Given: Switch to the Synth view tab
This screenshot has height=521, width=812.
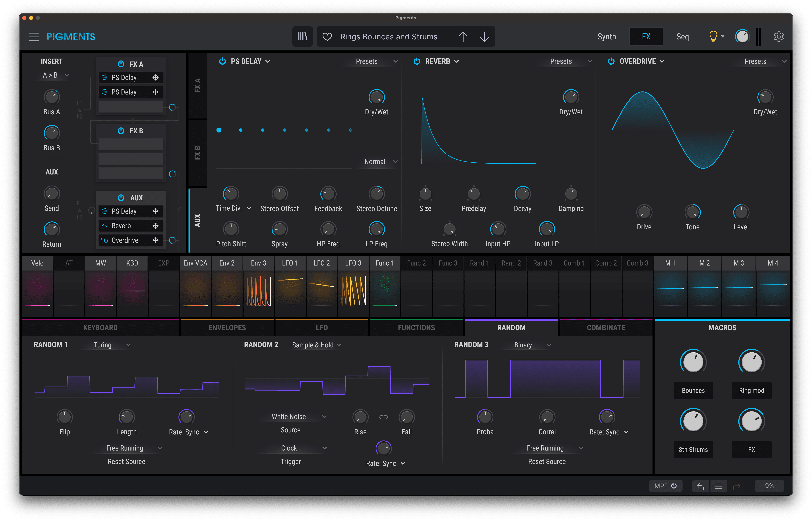Looking at the screenshot, I should tap(606, 37).
